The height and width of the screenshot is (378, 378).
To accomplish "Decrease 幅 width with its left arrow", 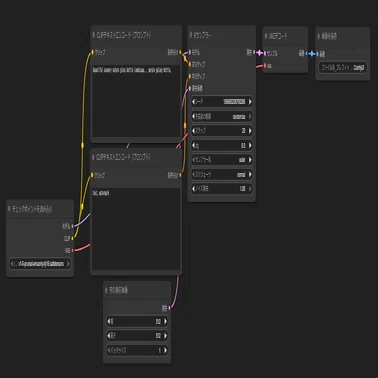I will click(x=109, y=321).
